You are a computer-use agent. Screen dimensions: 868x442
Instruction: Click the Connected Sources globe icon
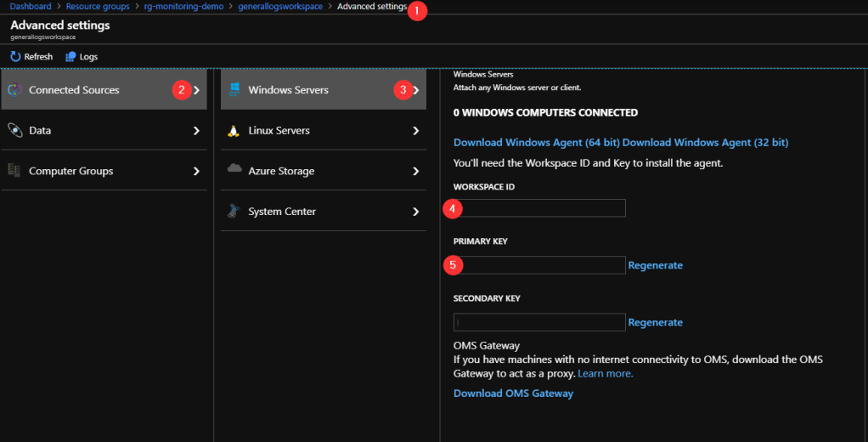[x=14, y=90]
